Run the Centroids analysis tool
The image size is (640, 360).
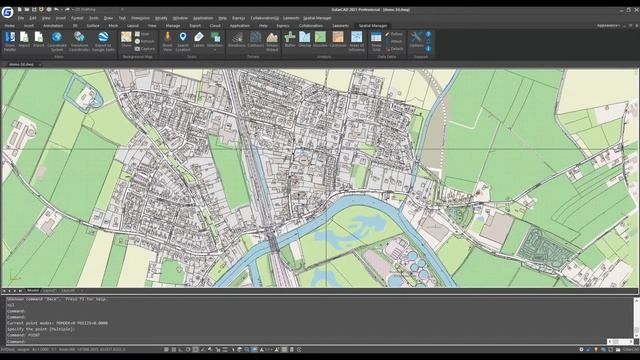coord(338,40)
